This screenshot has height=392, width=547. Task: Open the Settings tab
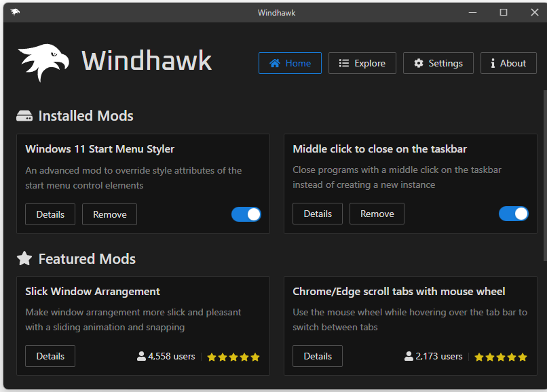[x=438, y=63]
